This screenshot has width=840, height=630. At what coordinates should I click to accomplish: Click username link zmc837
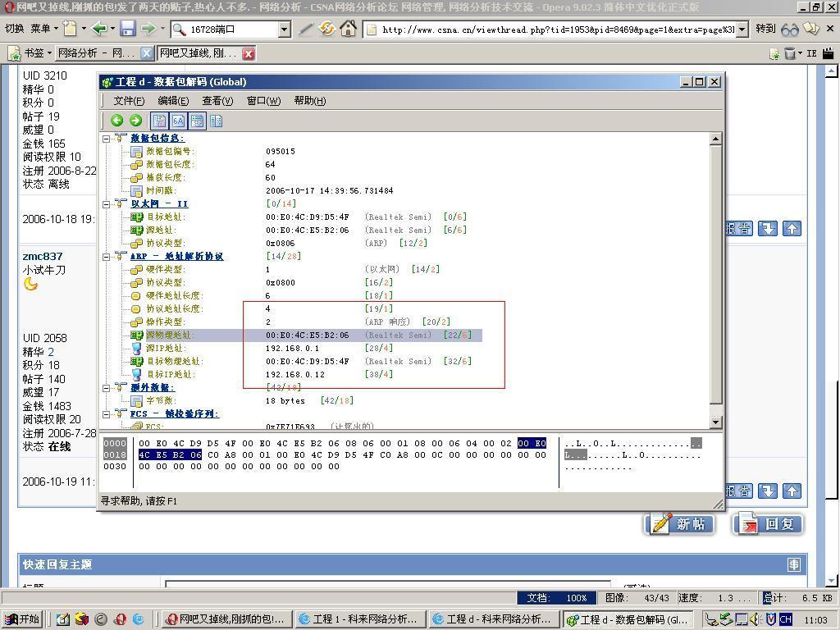click(43, 256)
